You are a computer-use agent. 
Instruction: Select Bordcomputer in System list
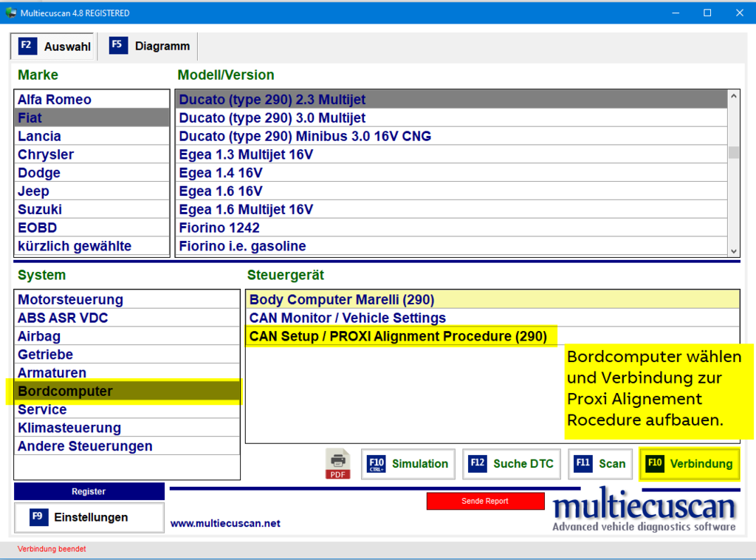[x=127, y=391]
